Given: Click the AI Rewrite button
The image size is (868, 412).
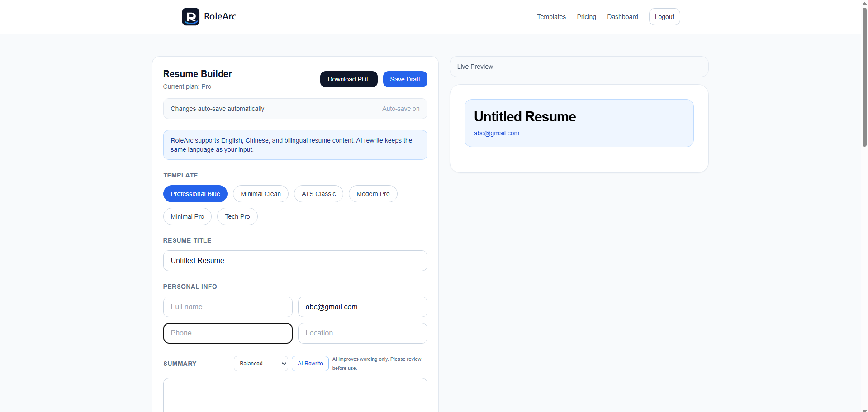Looking at the screenshot, I should click(x=310, y=364).
